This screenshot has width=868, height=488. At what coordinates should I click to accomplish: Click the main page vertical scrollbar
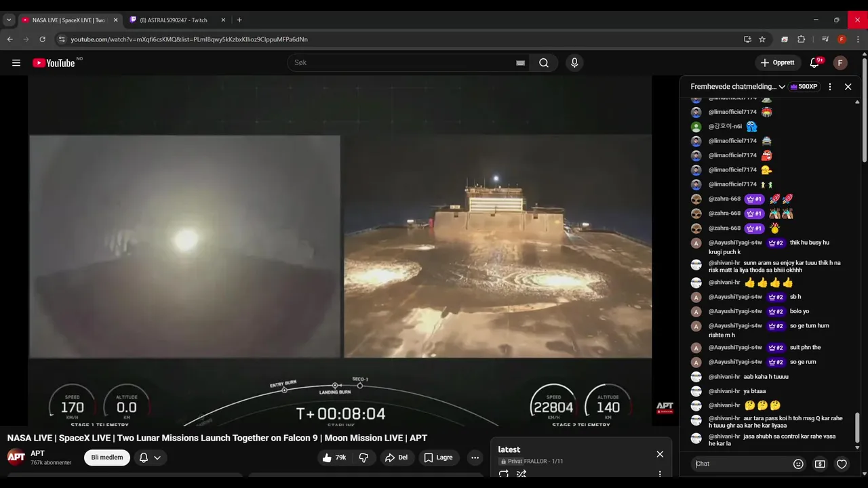(865, 110)
